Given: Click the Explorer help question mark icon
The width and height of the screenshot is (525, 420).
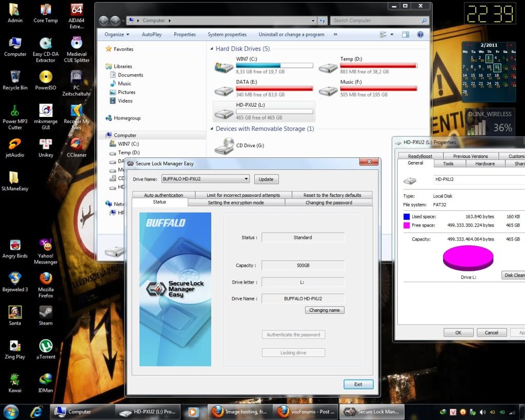Looking at the screenshot, I should pos(420,34).
